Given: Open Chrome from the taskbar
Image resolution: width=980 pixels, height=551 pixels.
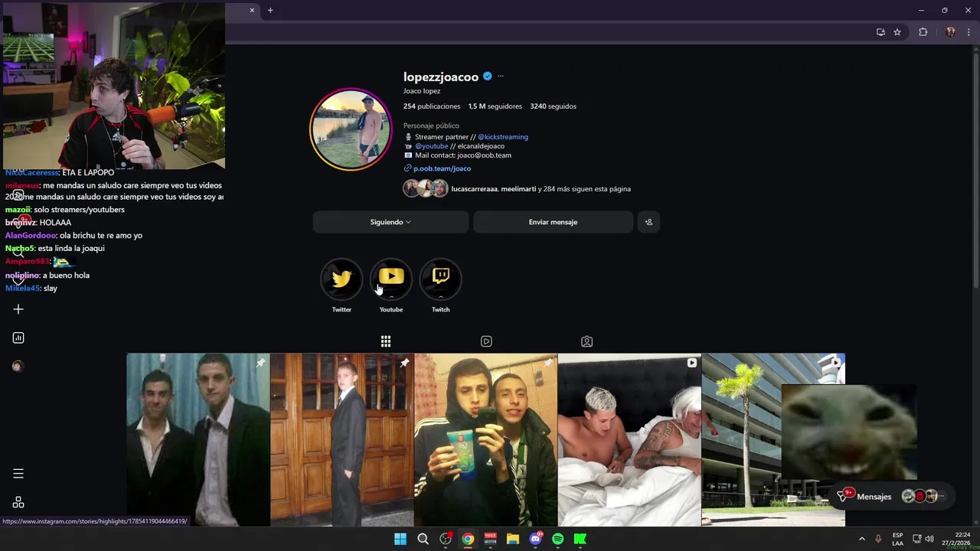Looking at the screenshot, I should 468,539.
